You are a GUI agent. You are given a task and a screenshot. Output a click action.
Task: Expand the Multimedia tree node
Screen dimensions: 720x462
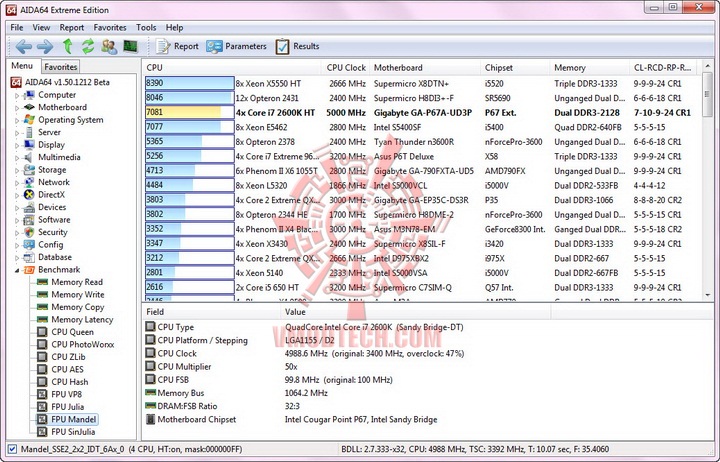(17, 158)
